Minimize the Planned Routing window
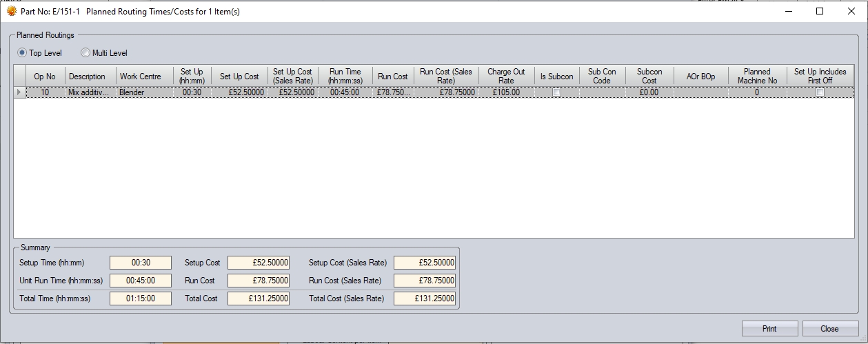 point(788,11)
